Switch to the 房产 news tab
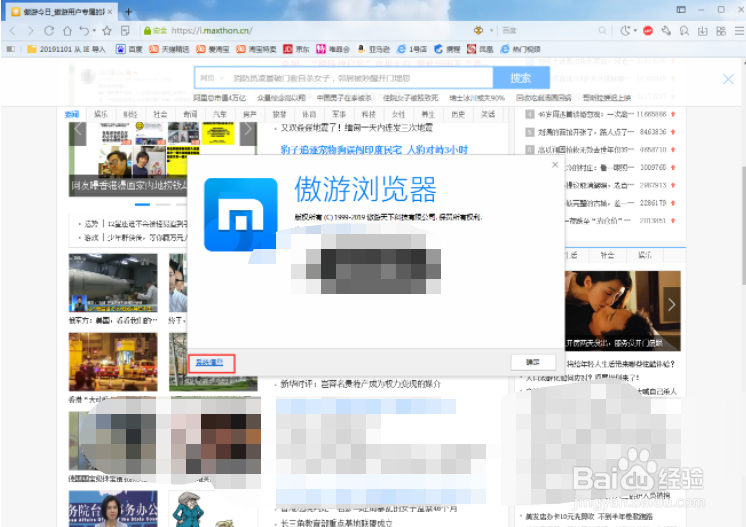Viewport: 746px width, 527px height. [249, 114]
